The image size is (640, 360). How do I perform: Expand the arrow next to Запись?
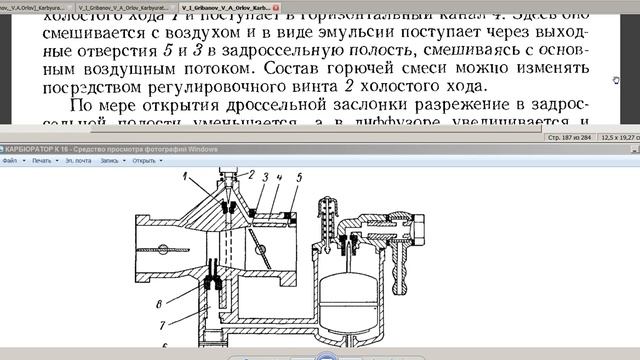(x=124, y=161)
